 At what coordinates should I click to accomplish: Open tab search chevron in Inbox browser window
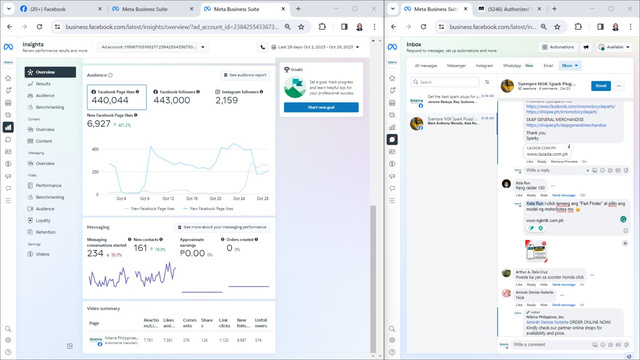(392, 9)
